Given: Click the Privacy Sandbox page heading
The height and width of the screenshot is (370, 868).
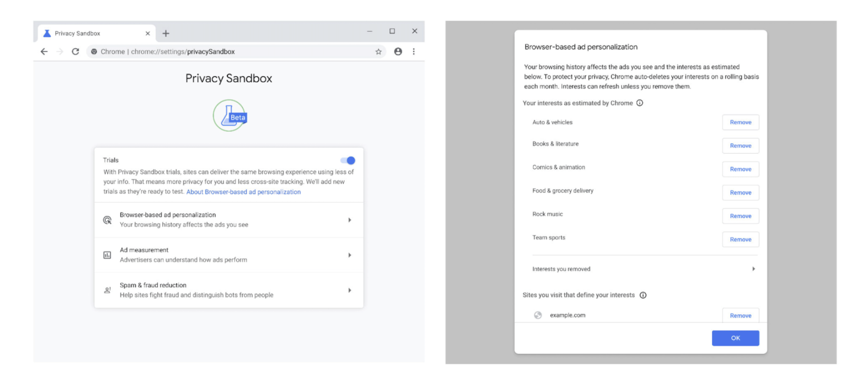Looking at the screenshot, I should tap(229, 78).
